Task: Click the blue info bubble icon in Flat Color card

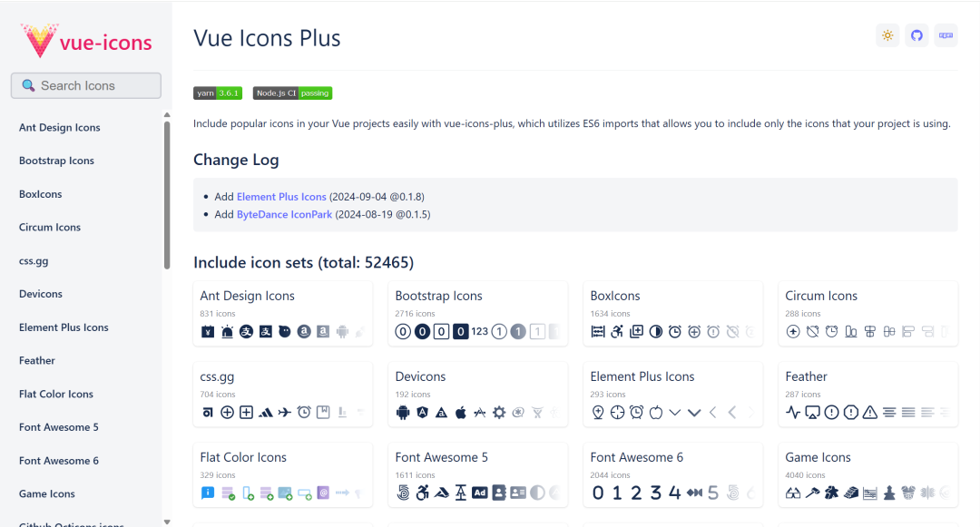Action: coord(208,493)
